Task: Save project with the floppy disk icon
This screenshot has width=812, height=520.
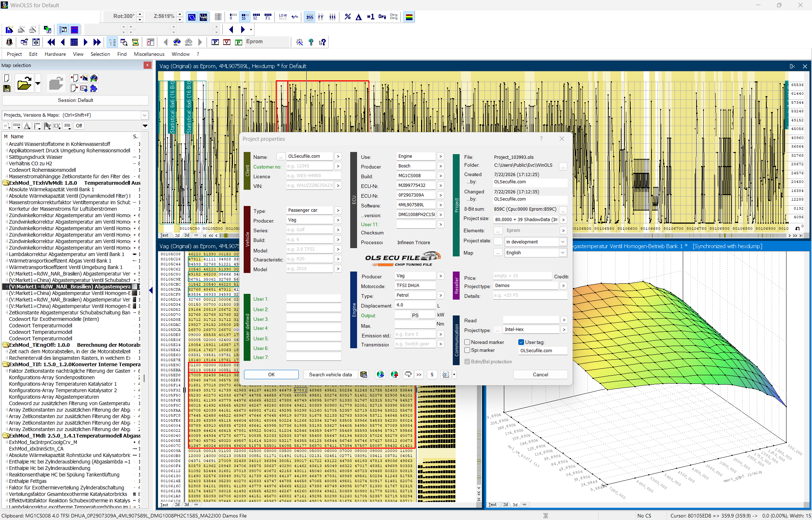Action: [x=7, y=88]
